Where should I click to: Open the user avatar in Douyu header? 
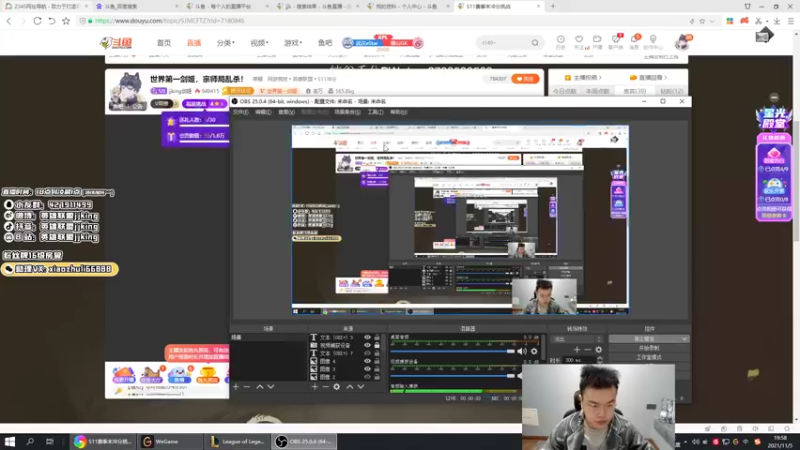pyautogui.click(x=682, y=42)
